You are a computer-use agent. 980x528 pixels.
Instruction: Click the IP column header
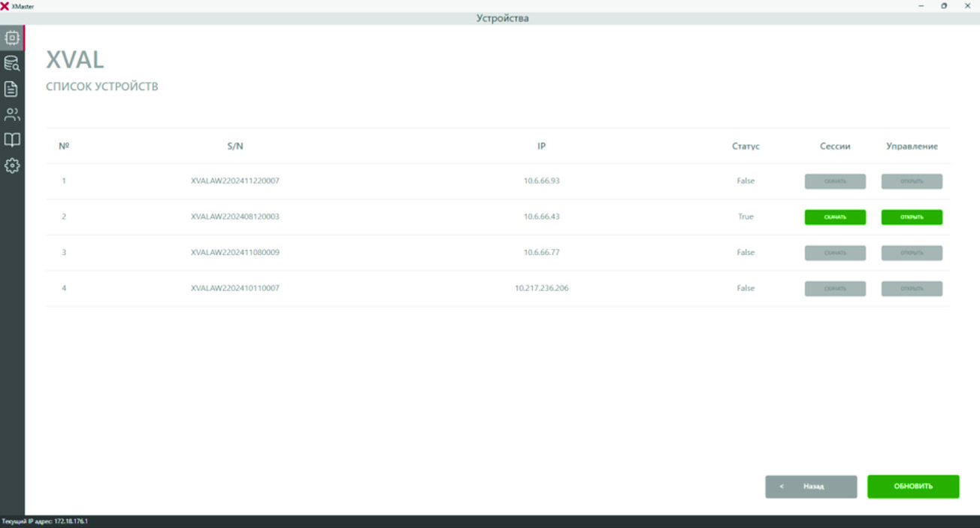click(x=541, y=146)
